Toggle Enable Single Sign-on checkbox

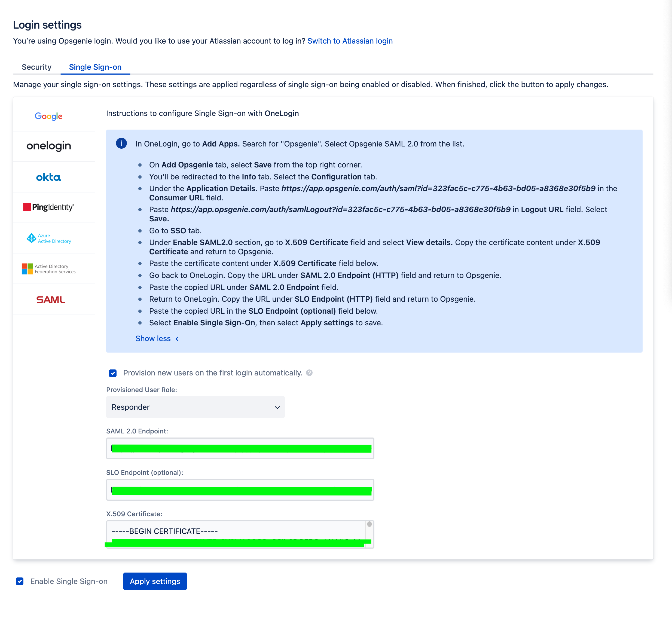20,581
